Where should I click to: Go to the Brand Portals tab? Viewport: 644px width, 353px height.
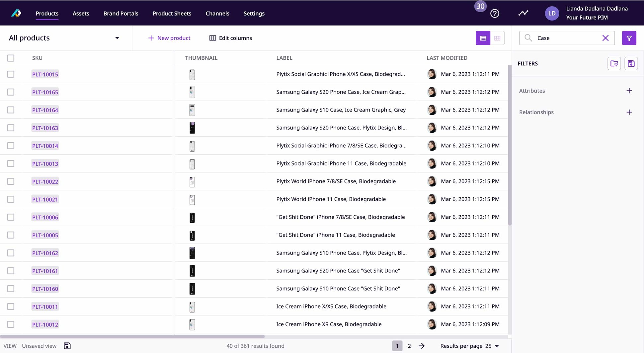[121, 14]
